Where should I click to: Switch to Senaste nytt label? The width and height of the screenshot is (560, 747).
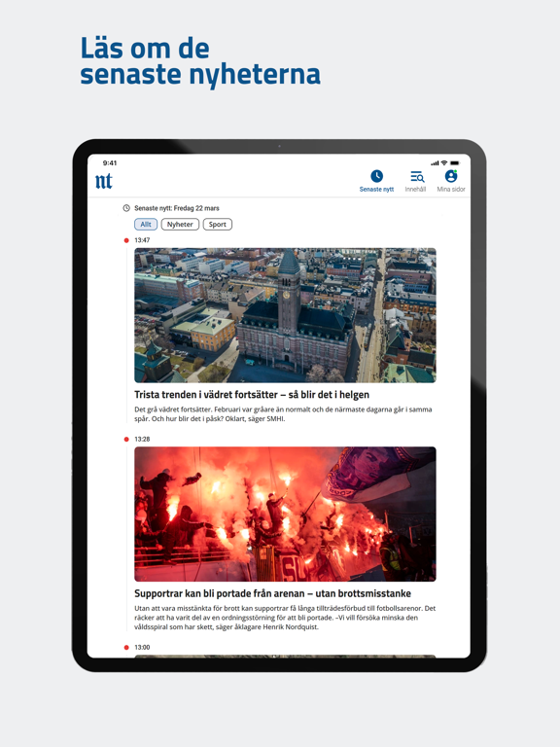376,189
